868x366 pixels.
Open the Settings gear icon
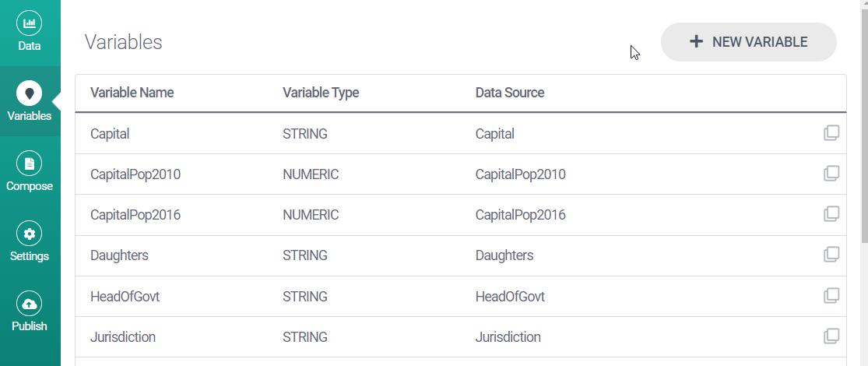point(30,234)
